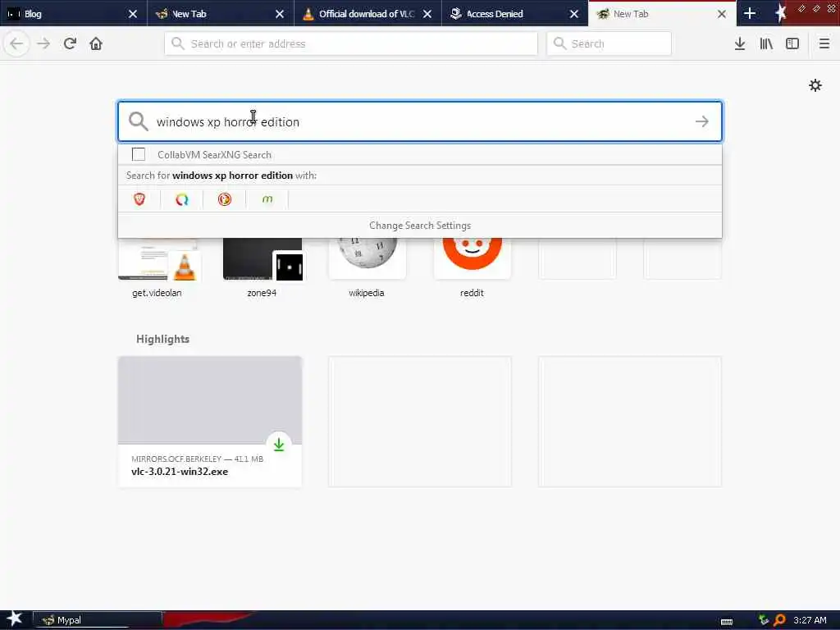This screenshot has height=630, width=840.
Task: Click the forward navigation arrow
Action: (43, 43)
